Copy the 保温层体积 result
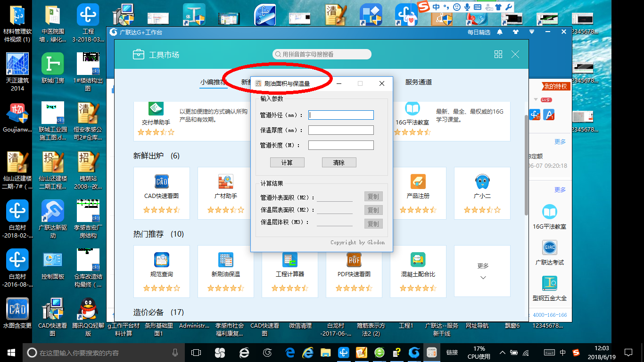Screen dimensions: 644x362 373,224
